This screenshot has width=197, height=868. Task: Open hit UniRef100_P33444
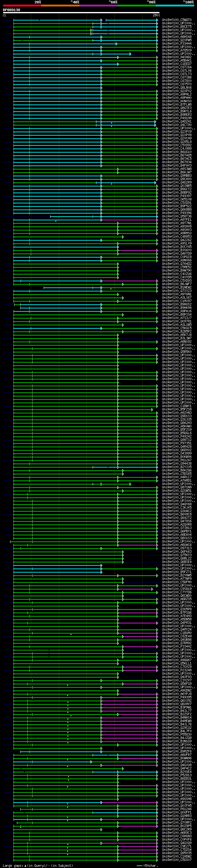coord(176,43)
